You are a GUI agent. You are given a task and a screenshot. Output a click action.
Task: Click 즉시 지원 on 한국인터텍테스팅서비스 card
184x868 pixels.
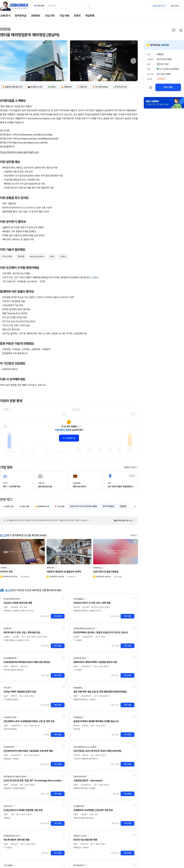pos(128,646)
